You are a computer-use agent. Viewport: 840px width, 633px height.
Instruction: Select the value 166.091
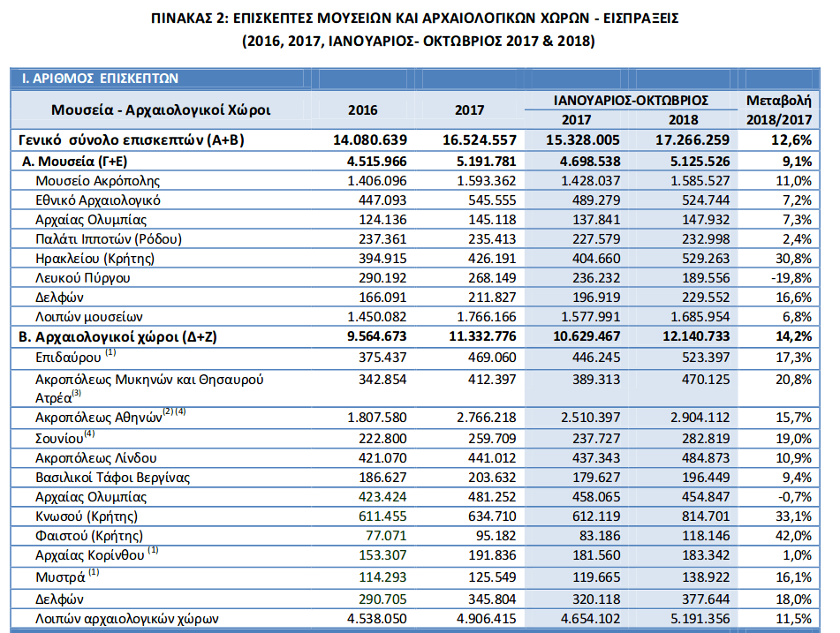382,298
